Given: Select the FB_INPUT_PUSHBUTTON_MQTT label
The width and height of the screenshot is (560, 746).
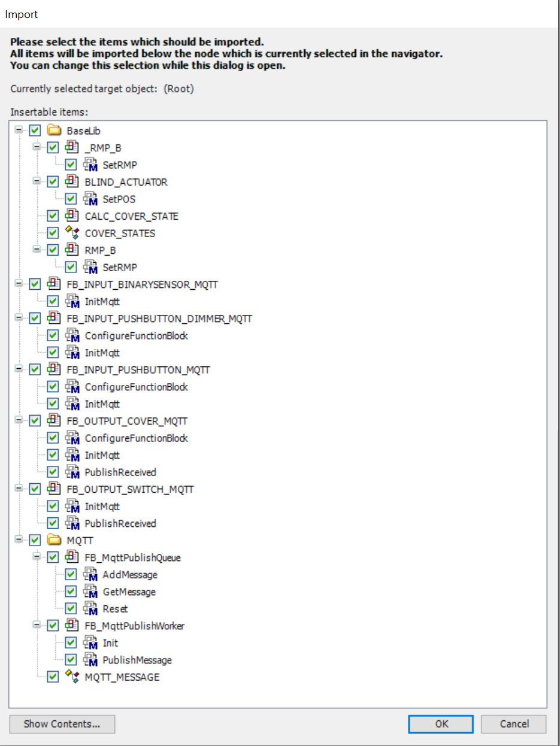Looking at the screenshot, I should point(138,370).
